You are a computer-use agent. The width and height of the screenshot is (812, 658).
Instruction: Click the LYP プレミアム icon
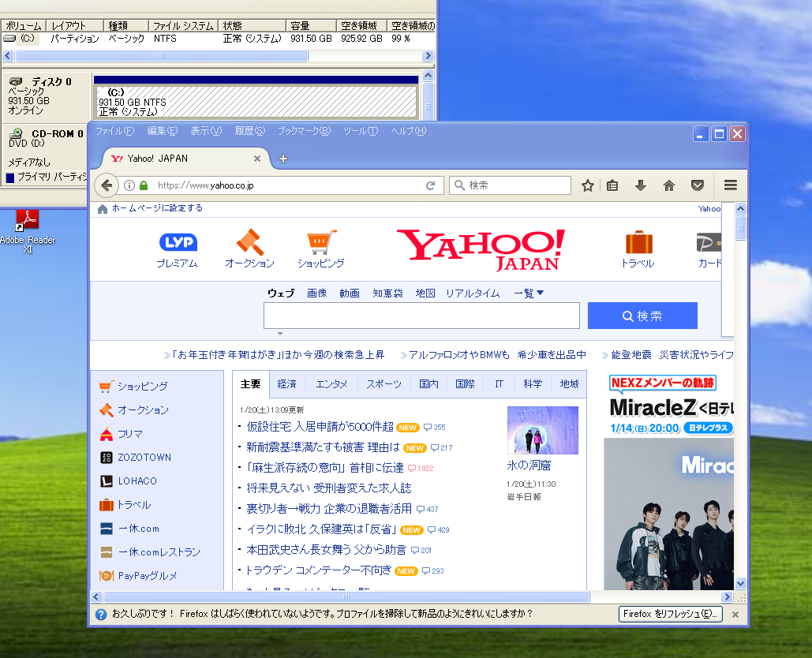click(x=178, y=249)
